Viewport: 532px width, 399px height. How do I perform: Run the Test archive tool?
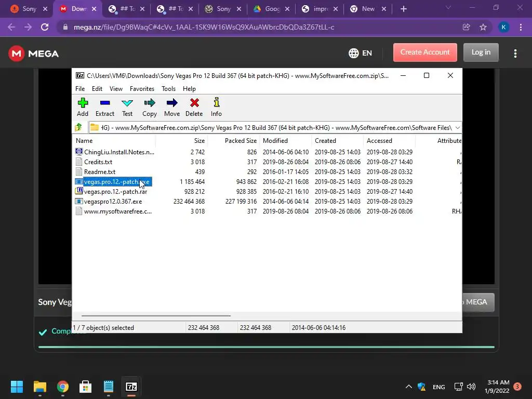pyautogui.click(x=127, y=107)
